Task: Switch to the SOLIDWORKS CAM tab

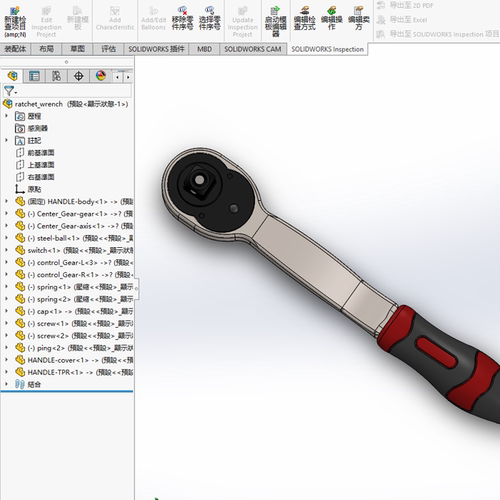Action: [x=253, y=49]
